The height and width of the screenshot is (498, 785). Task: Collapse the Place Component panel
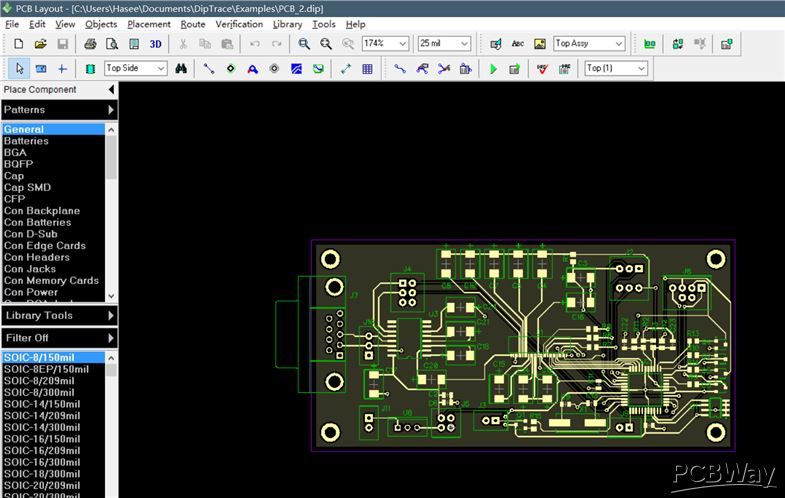coord(111,90)
